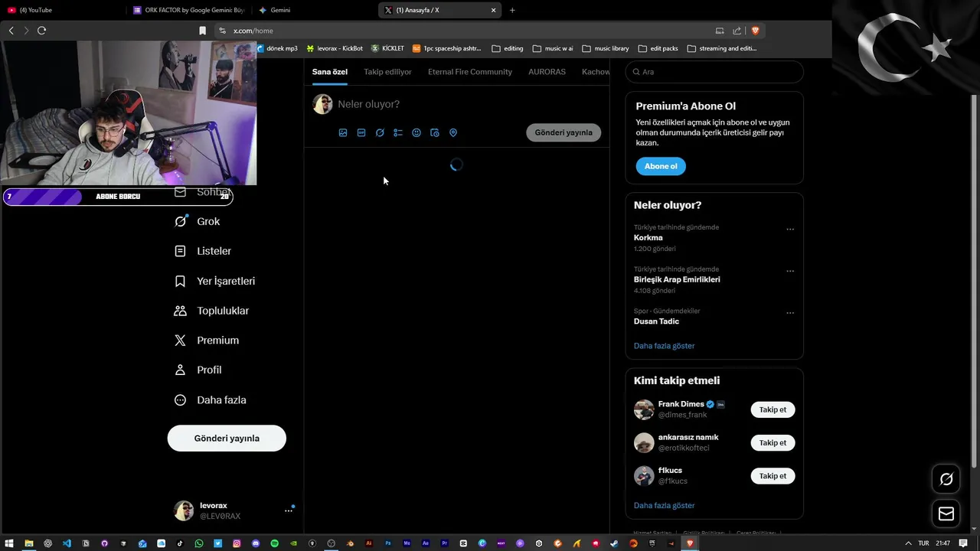The image size is (980, 551).
Task: Open Eternal Fire Community tab
Action: coord(470,72)
